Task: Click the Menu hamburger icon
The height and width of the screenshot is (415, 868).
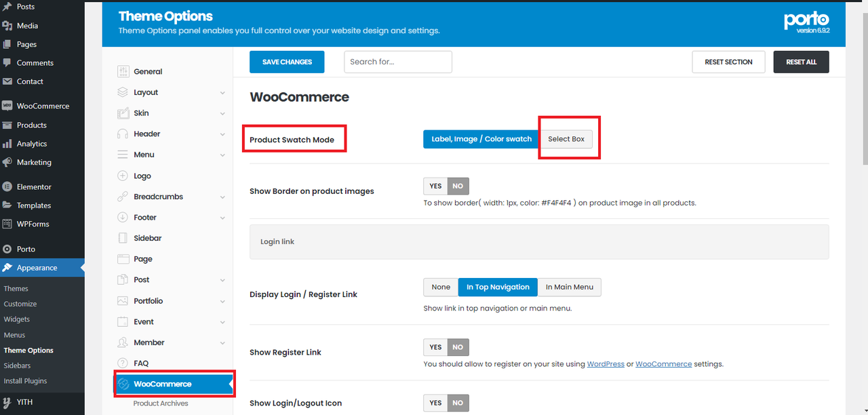Action: point(123,155)
